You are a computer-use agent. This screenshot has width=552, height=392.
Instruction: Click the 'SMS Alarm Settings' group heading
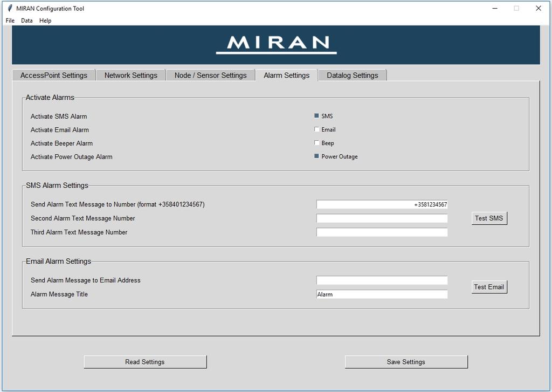point(57,185)
